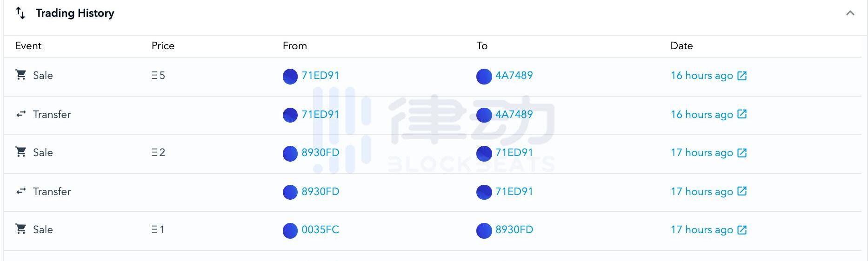Collapse the Trading History panel chevron

850,13
